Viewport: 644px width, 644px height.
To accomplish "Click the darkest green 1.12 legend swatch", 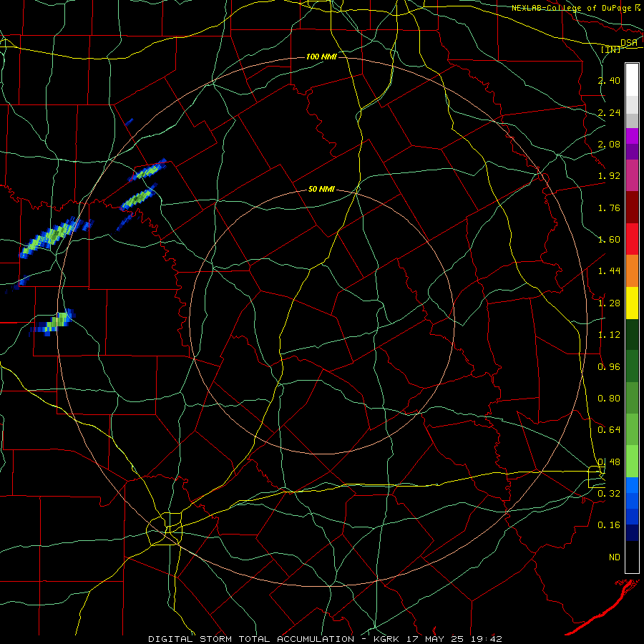I will pyautogui.click(x=632, y=334).
